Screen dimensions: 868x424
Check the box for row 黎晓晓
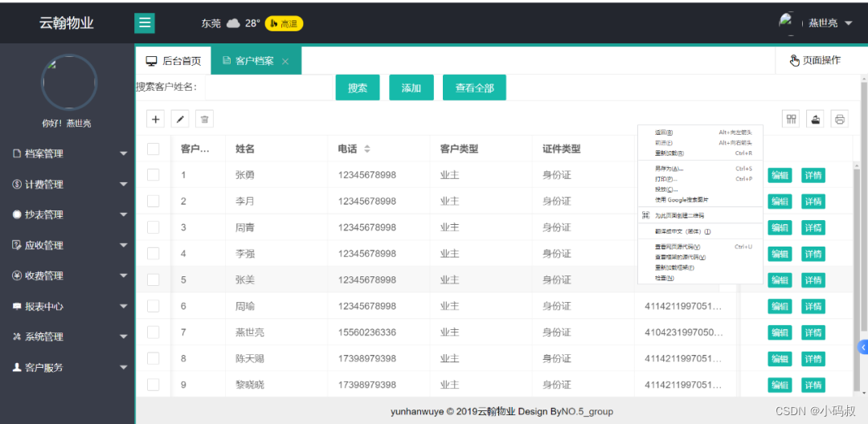tap(154, 385)
